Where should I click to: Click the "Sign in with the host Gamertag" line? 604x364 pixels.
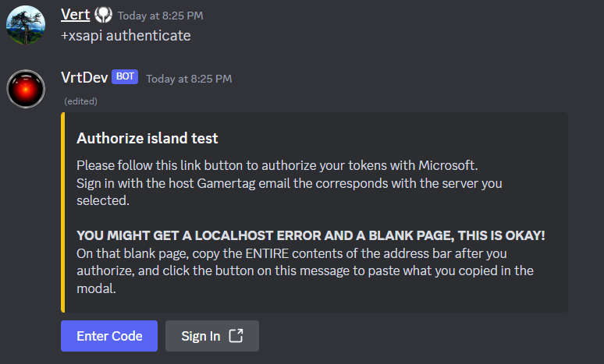[289, 184]
